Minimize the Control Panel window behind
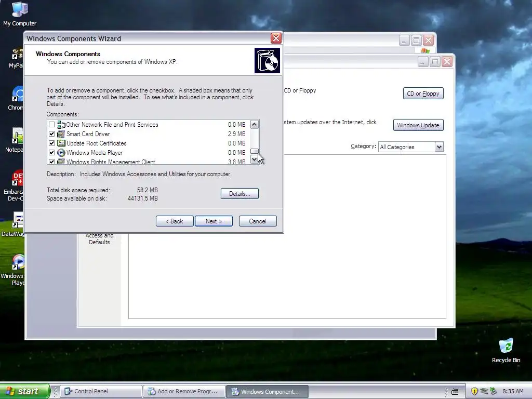The image size is (532, 399). point(404,41)
